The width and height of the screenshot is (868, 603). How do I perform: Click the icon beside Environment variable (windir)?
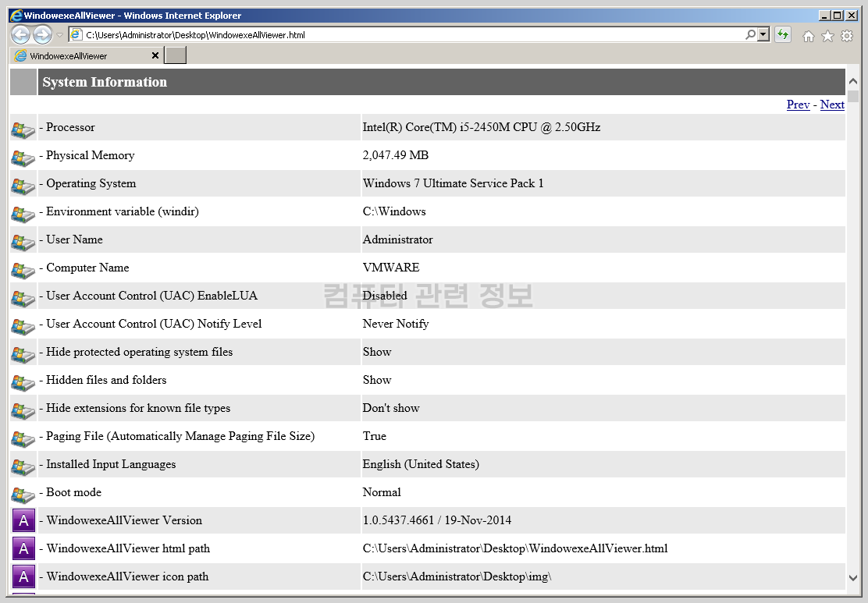point(23,215)
